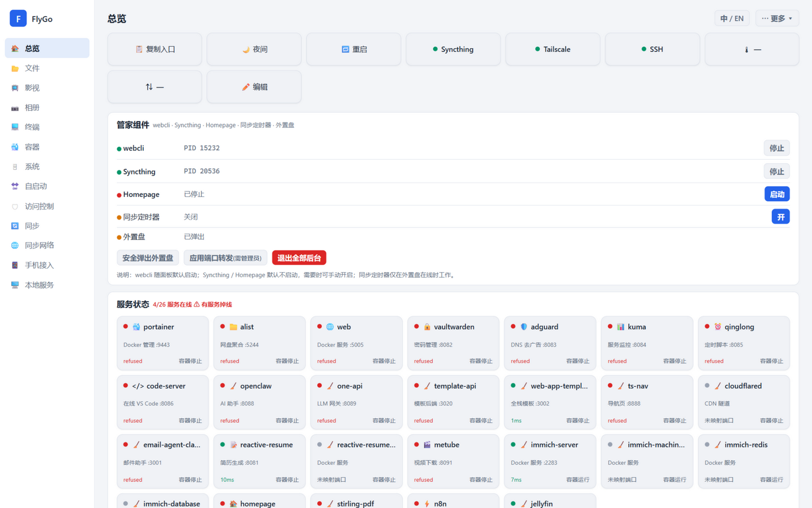Open 容器 page from sidebar

point(47,147)
